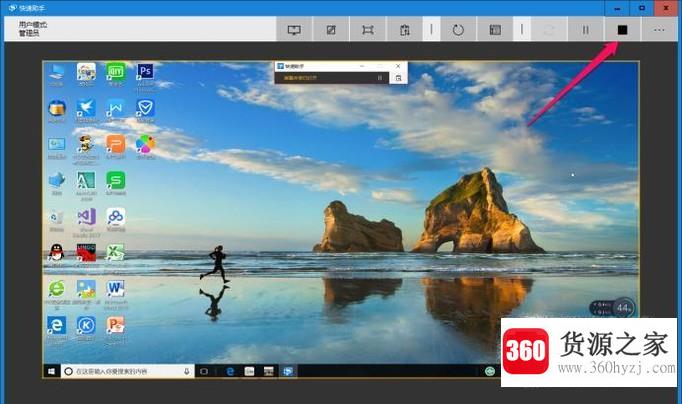Viewport: 682px width, 404px height.
Task: Click the Baidu cloud drive icon
Action: click(116, 219)
